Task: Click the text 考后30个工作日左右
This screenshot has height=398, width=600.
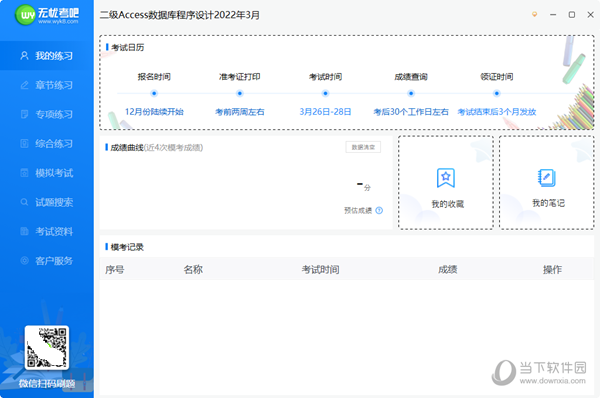Action: (411, 112)
